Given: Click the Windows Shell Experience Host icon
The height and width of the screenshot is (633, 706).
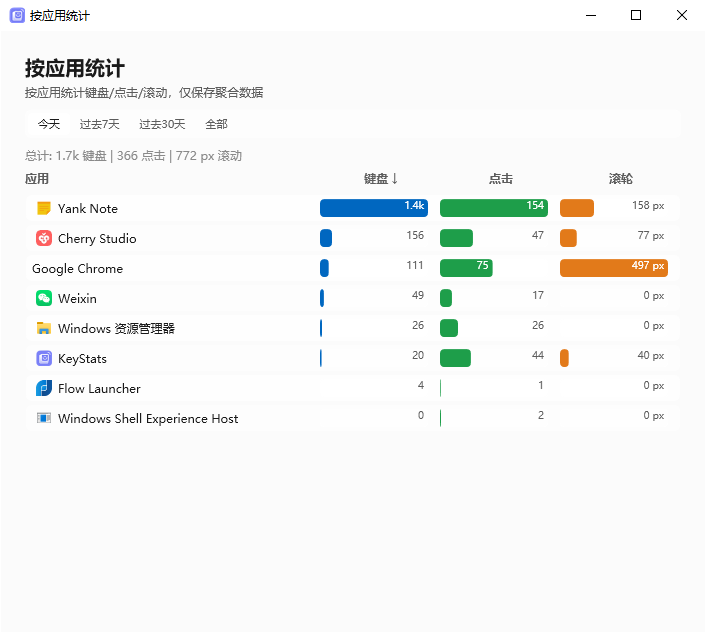Looking at the screenshot, I should pyautogui.click(x=44, y=418).
